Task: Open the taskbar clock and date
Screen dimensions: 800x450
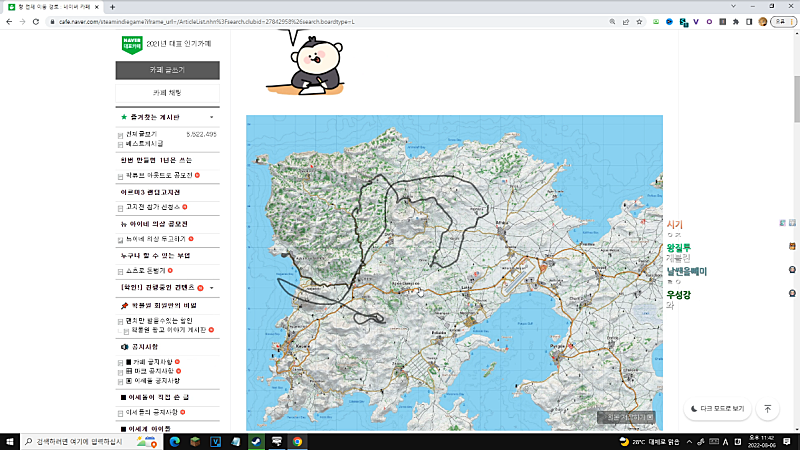Action: pyautogui.click(x=762, y=441)
